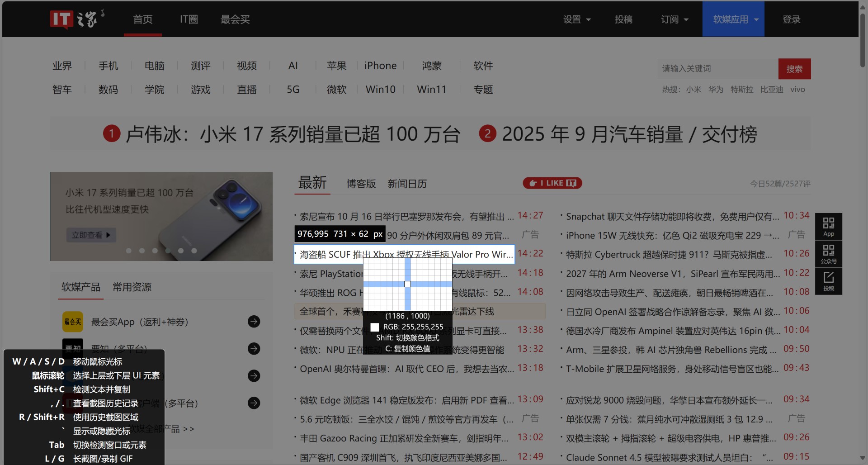This screenshot has width=868, height=465.
Task: Click the IT之家 logo
Action: point(77,19)
